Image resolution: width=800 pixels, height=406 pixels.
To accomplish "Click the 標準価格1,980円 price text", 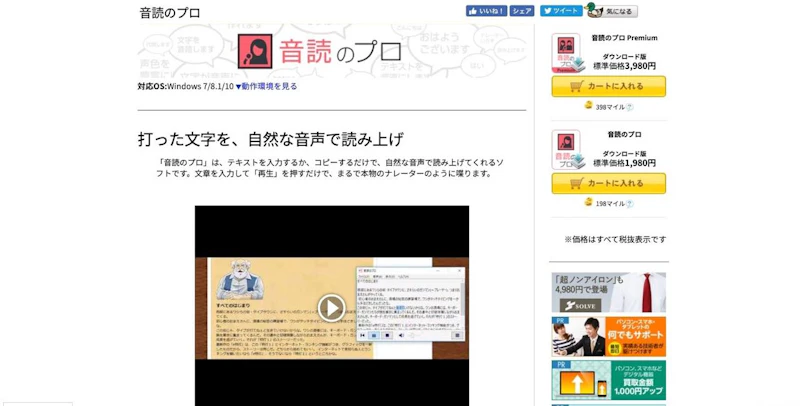I will click(624, 163).
